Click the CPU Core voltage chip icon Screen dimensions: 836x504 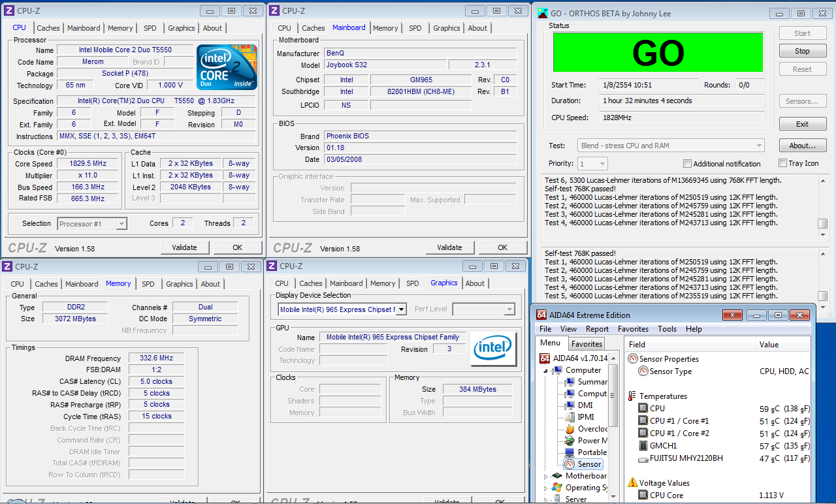pyautogui.click(x=643, y=496)
